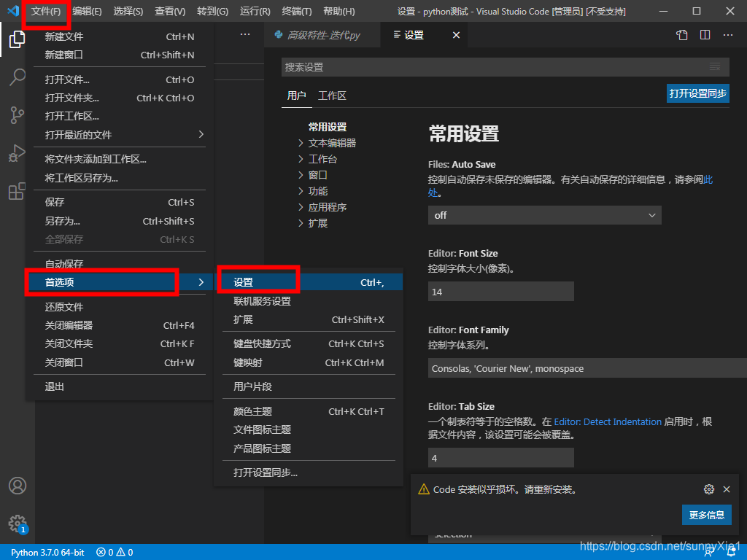Choose 关闭编辑器 from File menu
Viewport: 747px width, 560px height.
(119, 325)
